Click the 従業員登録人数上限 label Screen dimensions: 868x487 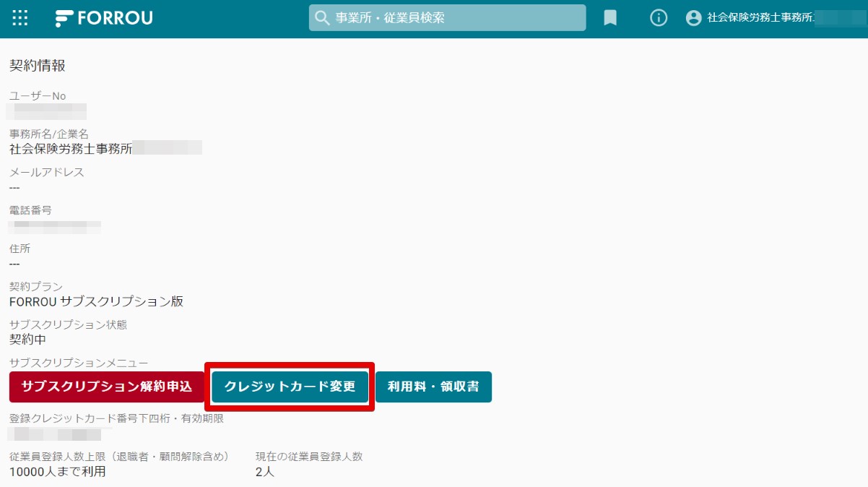pos(119,457)
